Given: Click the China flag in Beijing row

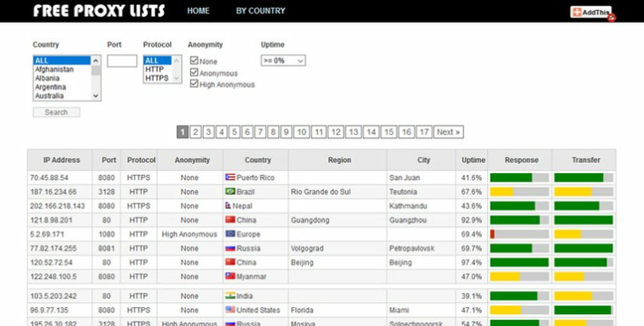Looking at the screenshot, I should click(x=230, y=262).
